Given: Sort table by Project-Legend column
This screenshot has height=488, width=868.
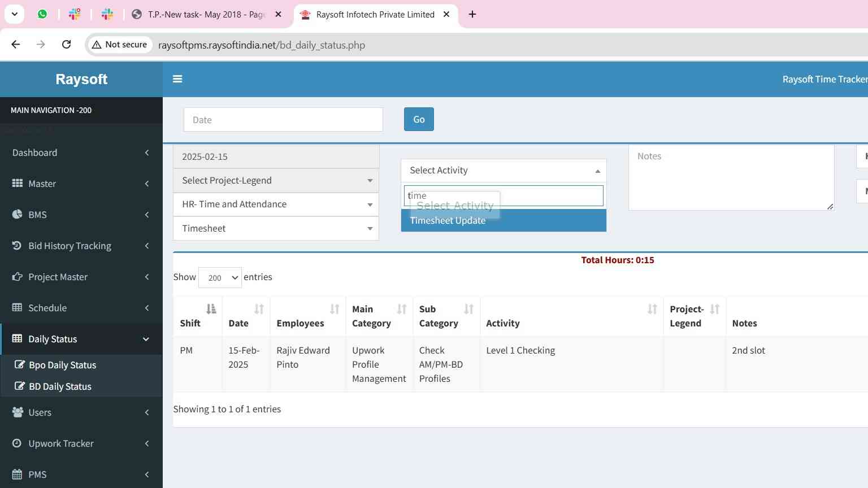Looking at the screenshot, I should 714,309.
